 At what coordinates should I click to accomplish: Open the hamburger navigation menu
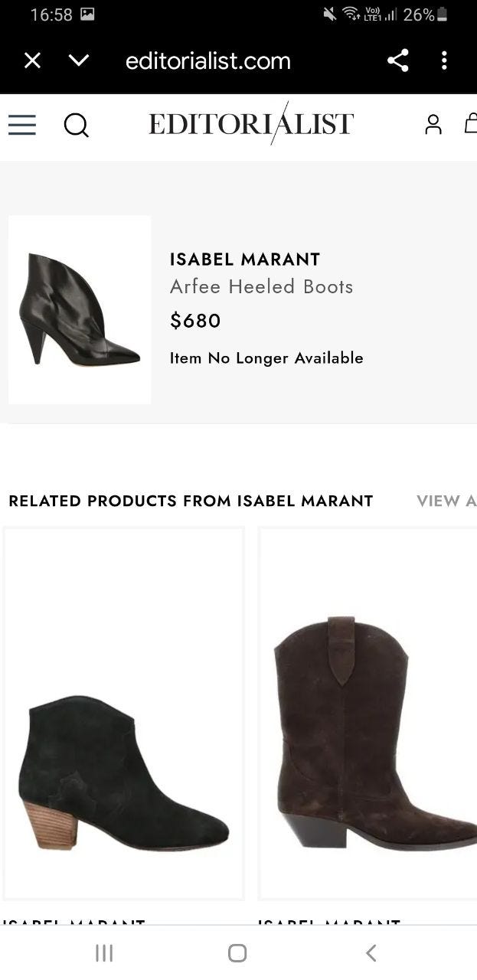coord(22,124)
